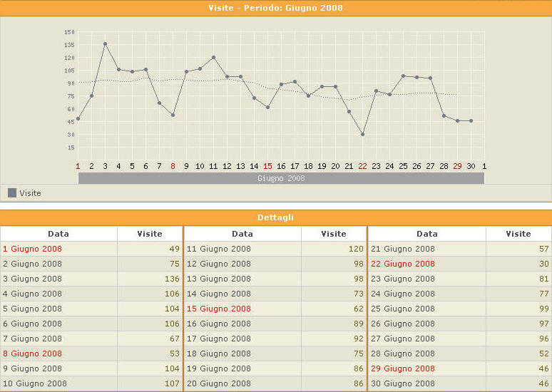Screen dimensions: 552x392
Task: Click the value 107 in the Visite column
Action: click(172, 383)
